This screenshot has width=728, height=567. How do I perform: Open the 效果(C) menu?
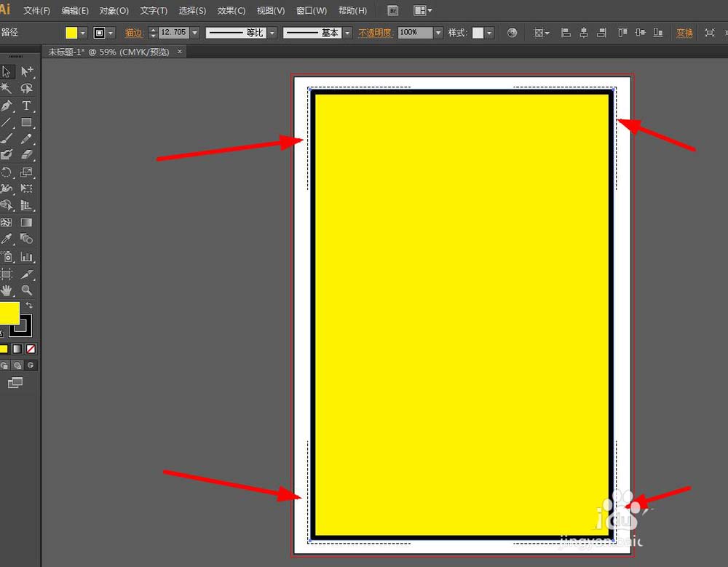[x=232, y=11]
